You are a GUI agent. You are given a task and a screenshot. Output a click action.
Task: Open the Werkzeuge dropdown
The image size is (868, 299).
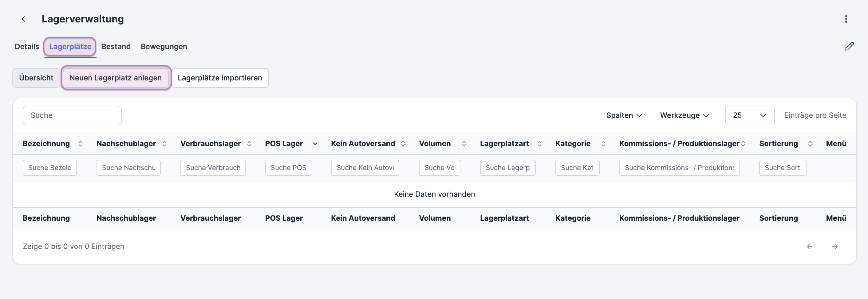pos(685,115)
